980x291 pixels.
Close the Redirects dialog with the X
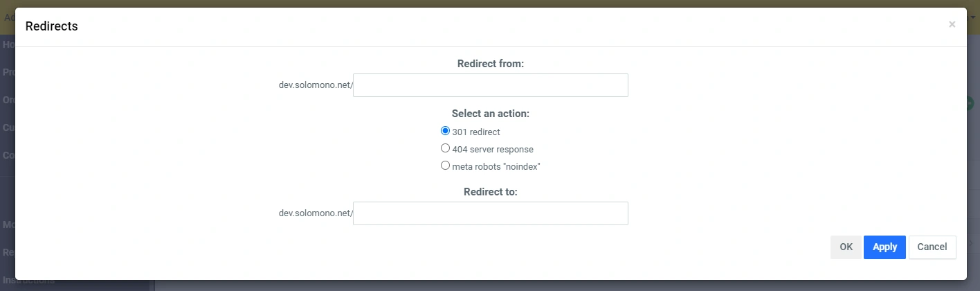pos(952,24)
